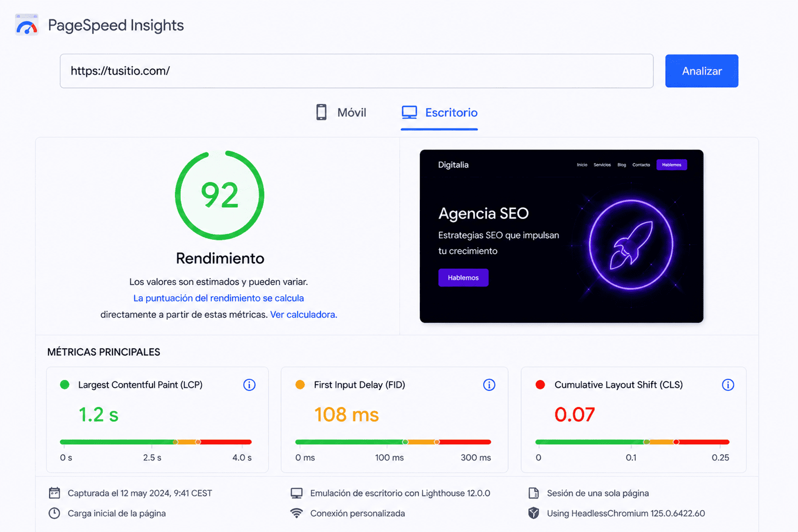Click the 'Cumulative Layout Shift (CLS)' label
This screenshot has width=798, height=532.
point(618,385)
